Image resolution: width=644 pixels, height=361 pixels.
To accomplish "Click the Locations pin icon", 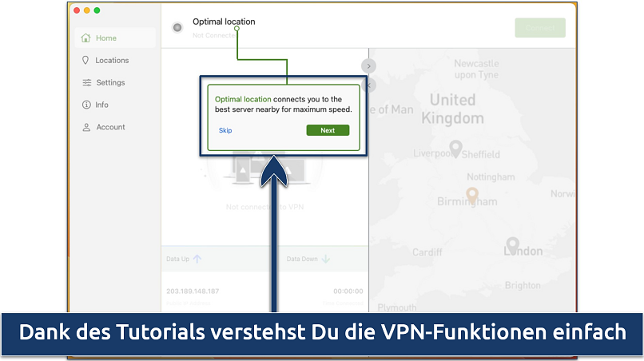I will 85,61.
